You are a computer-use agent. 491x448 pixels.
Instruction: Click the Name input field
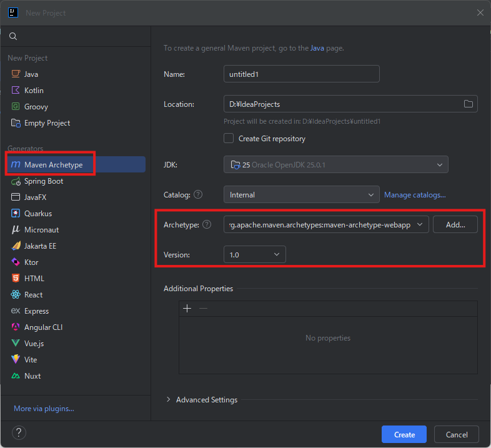coord(302,74)
